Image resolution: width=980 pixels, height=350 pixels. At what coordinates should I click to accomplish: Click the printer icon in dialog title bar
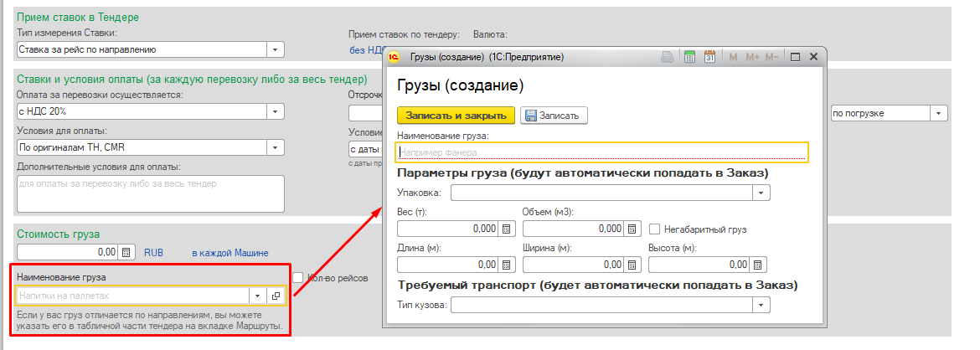[668, 57]
